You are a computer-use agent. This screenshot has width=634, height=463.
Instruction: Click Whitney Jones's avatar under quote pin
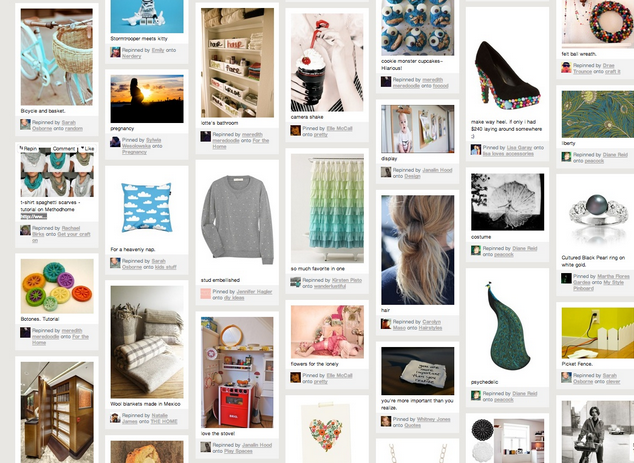tap(386, 421)
